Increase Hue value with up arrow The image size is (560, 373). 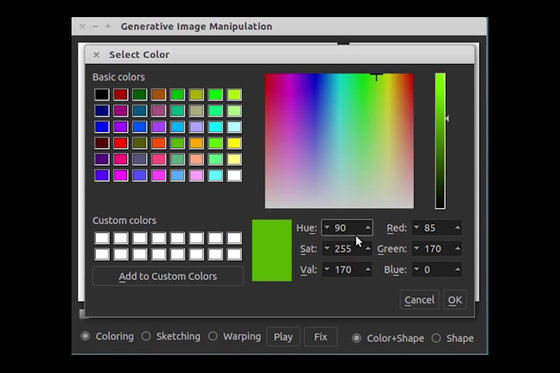368,228
